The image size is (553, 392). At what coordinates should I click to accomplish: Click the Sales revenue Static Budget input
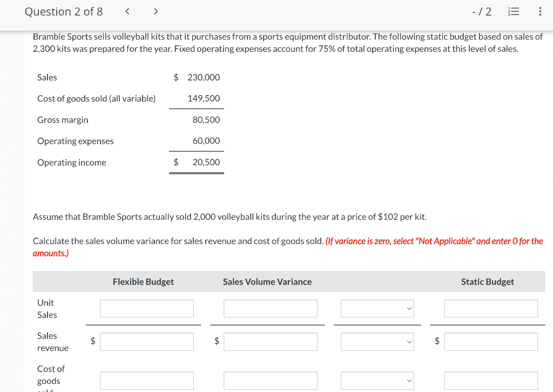(491, 342)
